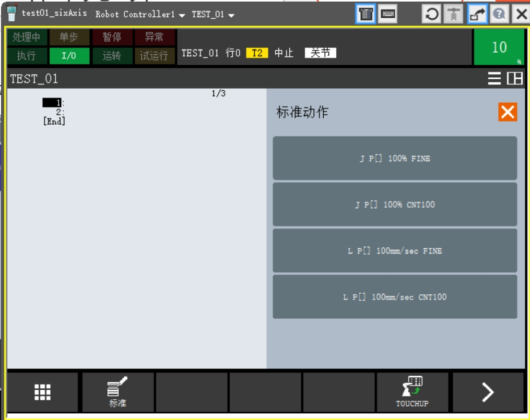This screenshot has height=420, width=530.
Task: Click the TEST_01 行0 status text
Action: click(x=211, y=53)
